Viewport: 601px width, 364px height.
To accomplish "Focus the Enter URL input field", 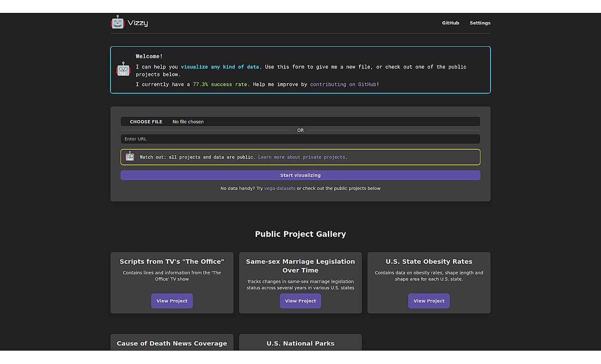I will pos(300,139).
